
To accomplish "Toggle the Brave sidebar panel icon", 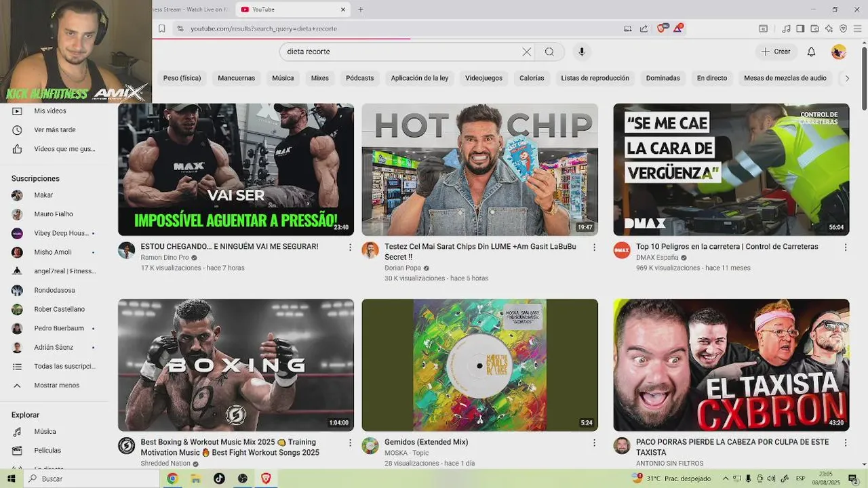I will tap(800, 28).
